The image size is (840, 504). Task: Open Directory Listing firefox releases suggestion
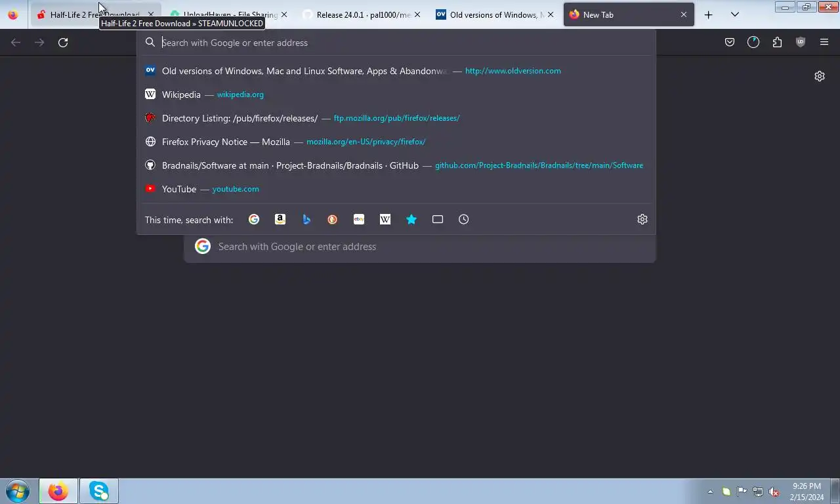396,118
